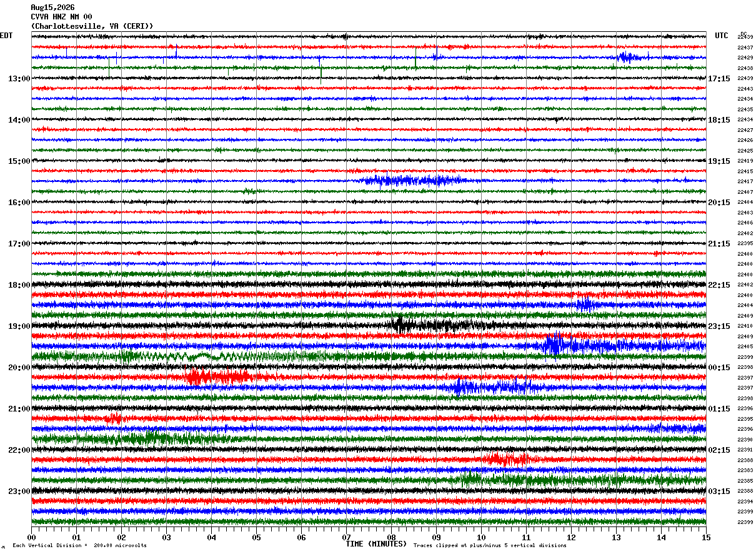Click the minute 13 tick label on bottom axis
This screenshot has width=756, height=554.
pos(616,537)
